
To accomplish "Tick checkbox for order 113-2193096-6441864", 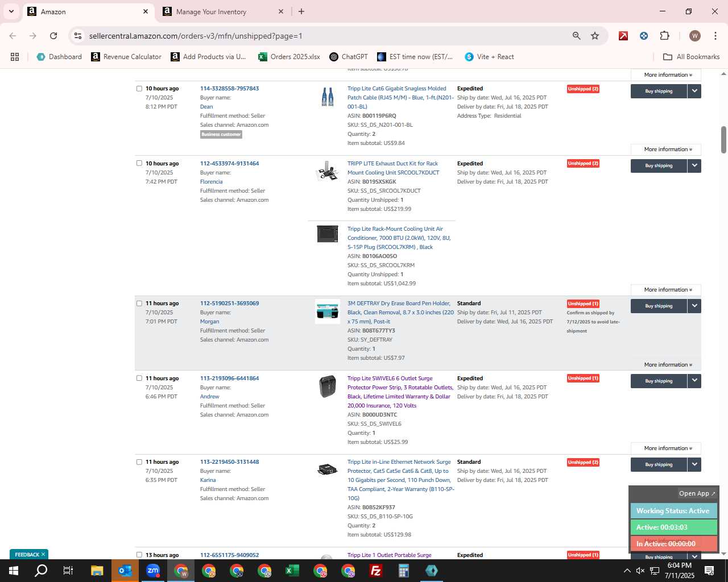I will 139,378.
